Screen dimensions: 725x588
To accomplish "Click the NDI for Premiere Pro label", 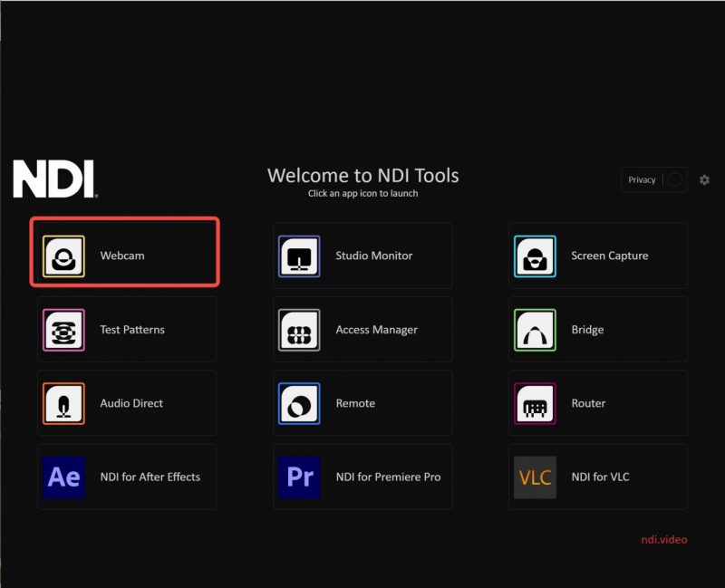I will (388, 477).
